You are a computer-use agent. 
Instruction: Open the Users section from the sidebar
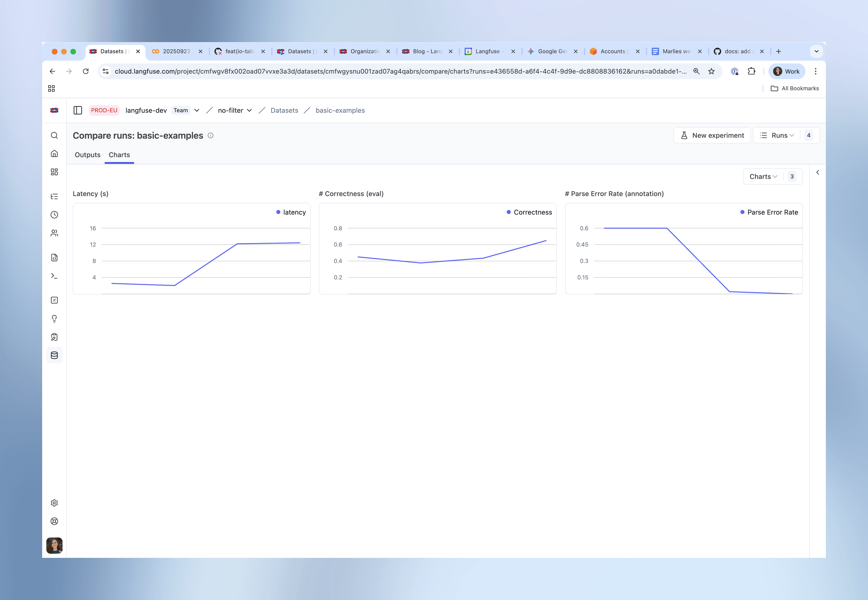[x=54, y=233]
